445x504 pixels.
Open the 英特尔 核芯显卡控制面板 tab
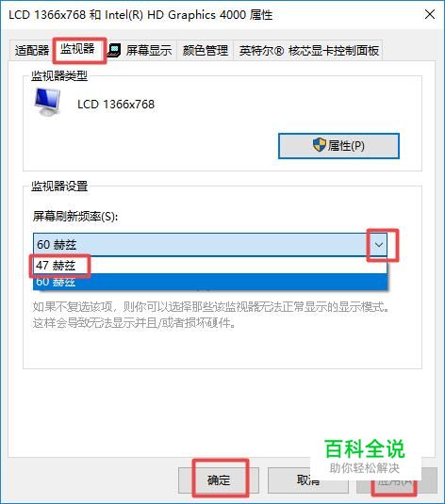pos(308,51)
